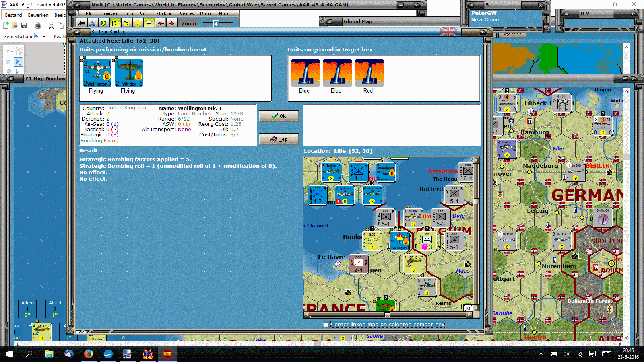Click the CR.42 Falco unit on location map

[x=413, y=264]
